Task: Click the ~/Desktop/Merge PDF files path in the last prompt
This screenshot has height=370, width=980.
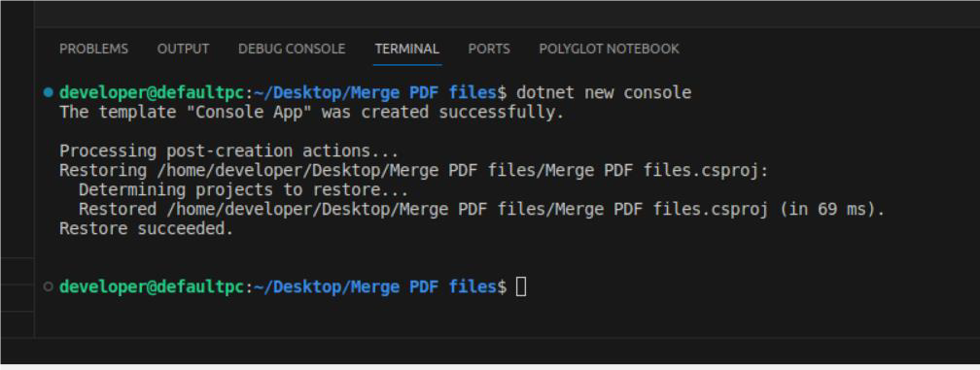Action: (375, 287)
